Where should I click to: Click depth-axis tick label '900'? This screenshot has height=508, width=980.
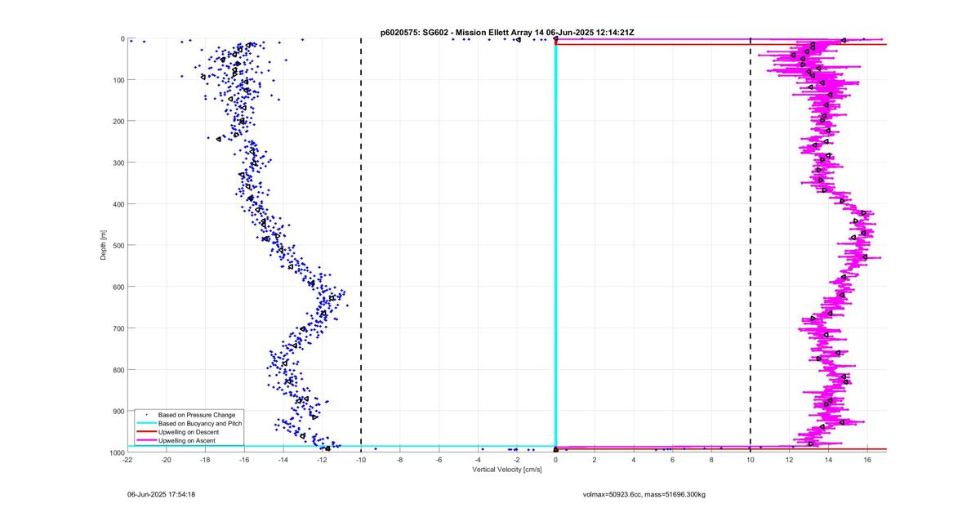[118, 411]
